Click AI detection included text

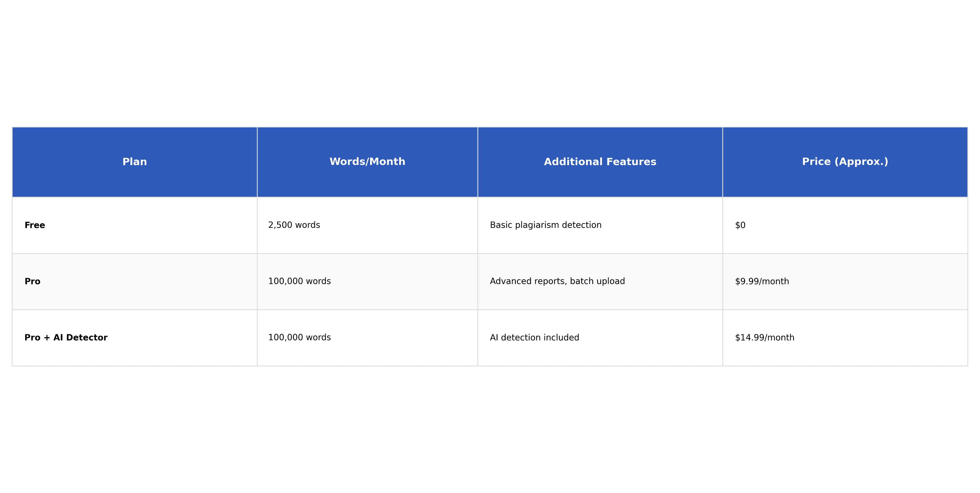pos(534,338)
